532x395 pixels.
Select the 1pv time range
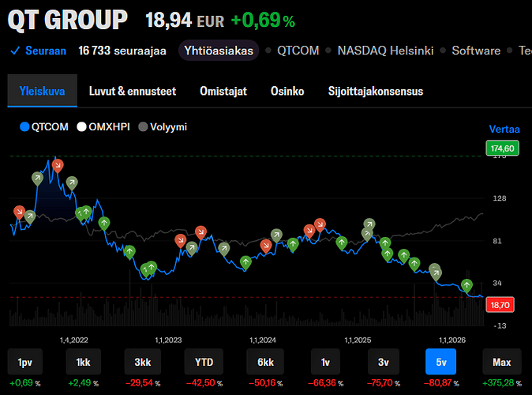pos(25,362)
